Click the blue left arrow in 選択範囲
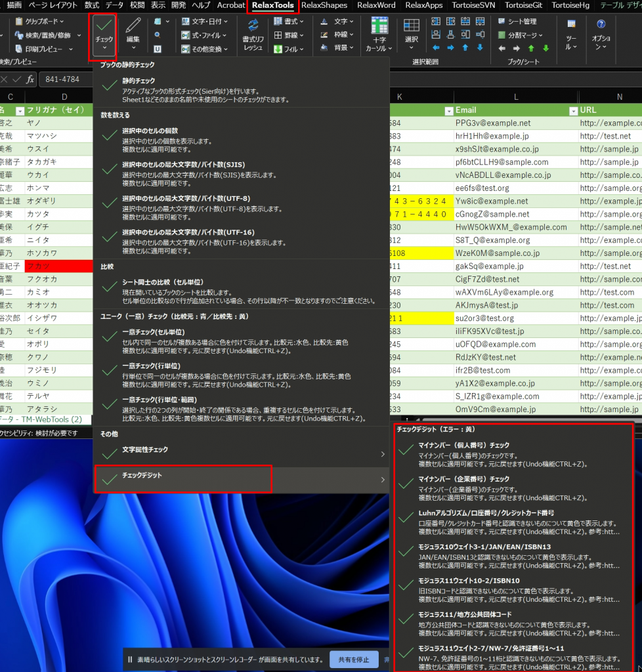This screenshot has height=672, width=642. [x=437, y=47]
